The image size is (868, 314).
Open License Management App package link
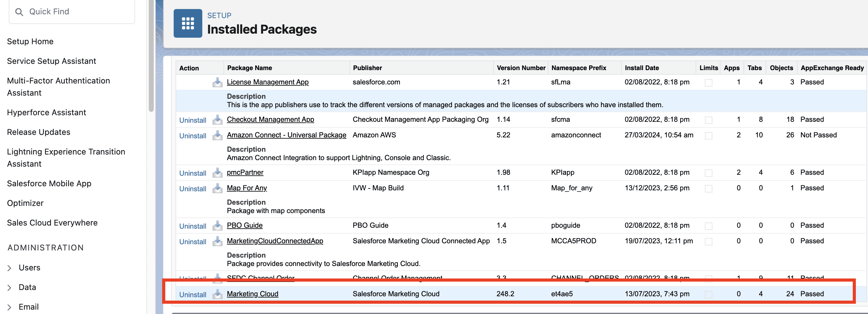pyautogui.click(x=268, y=82)
